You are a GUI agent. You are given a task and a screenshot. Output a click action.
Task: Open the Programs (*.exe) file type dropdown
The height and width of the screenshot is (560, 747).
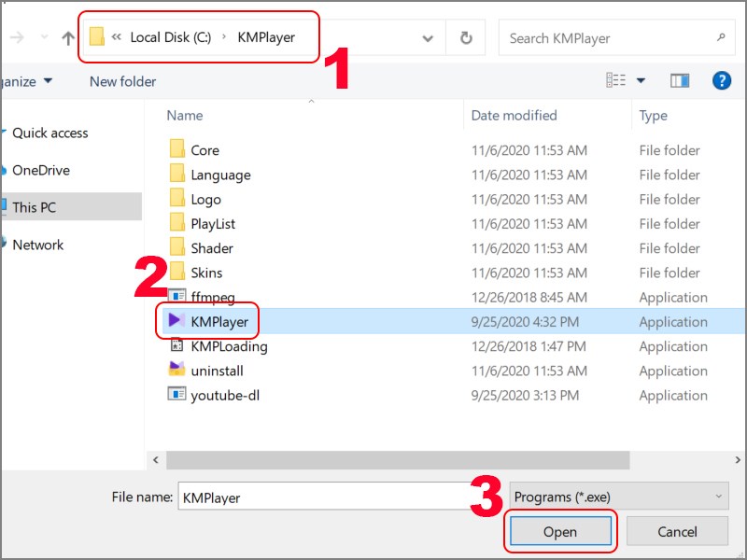pyautogui.click(x=619, y=496)
